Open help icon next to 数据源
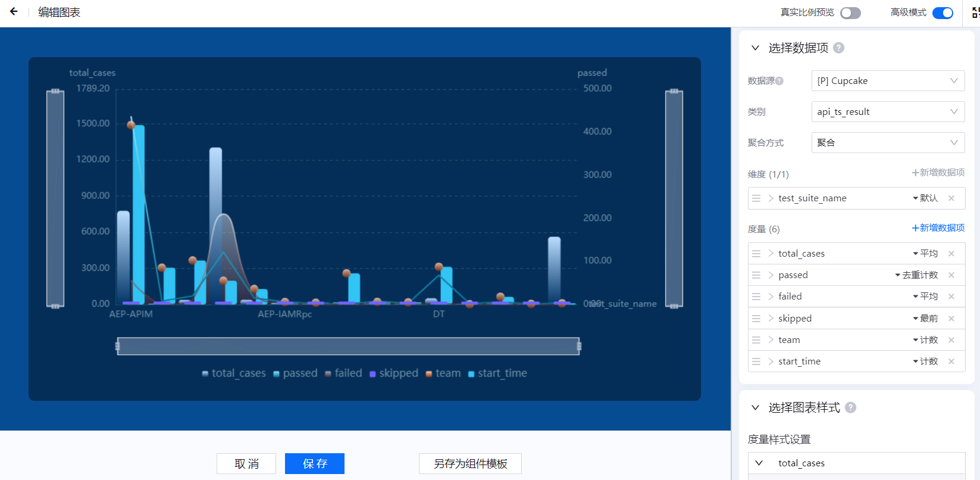Screen dimensions: 980x480 click(779, 81)
